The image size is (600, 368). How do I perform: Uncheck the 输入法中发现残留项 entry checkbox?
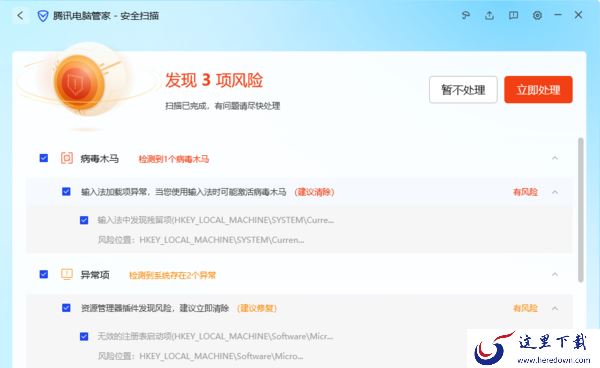click(84, 220)
